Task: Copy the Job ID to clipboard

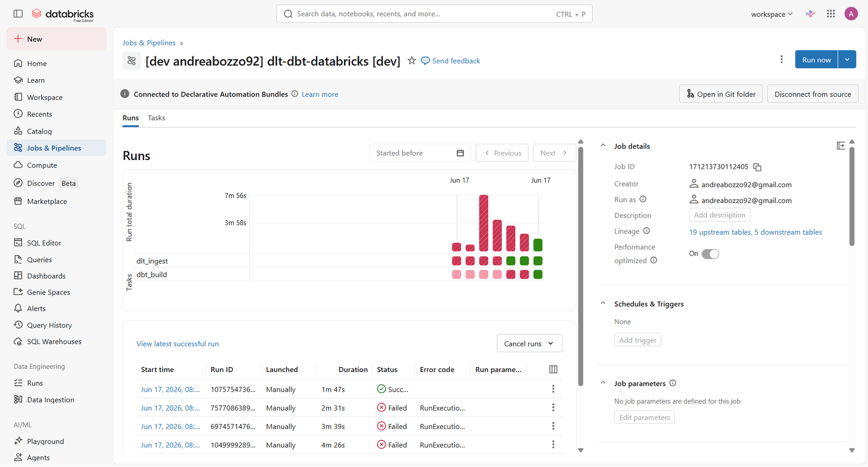Action: tap(757, 167)
